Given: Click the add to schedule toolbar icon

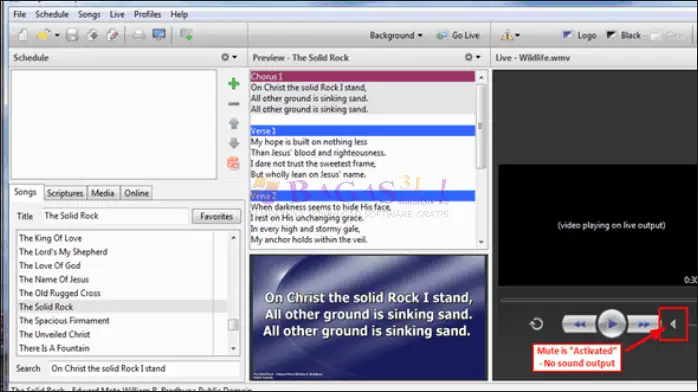Looking at the screenshot, I should pos(186,35).
